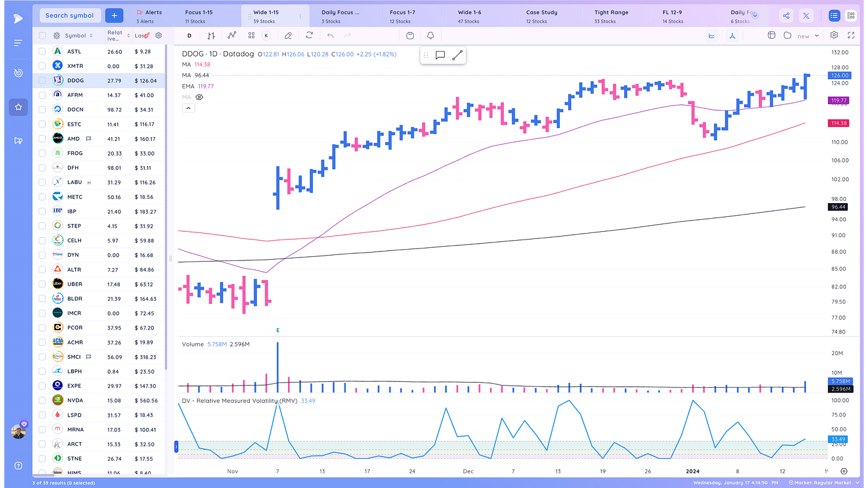
Task: Click the E earnings marker on the chart
Action: pyautogui.click(x=278, y=330)
